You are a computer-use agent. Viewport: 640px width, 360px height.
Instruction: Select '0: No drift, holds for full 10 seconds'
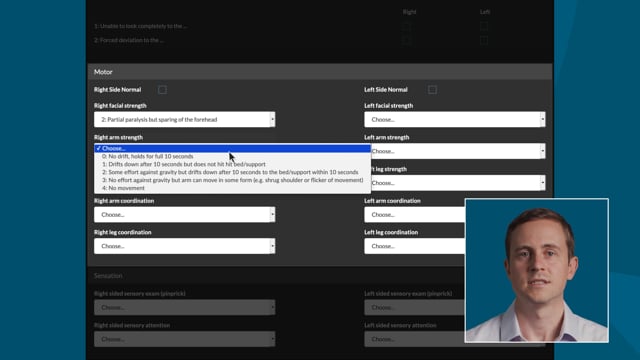click(233, 156)
